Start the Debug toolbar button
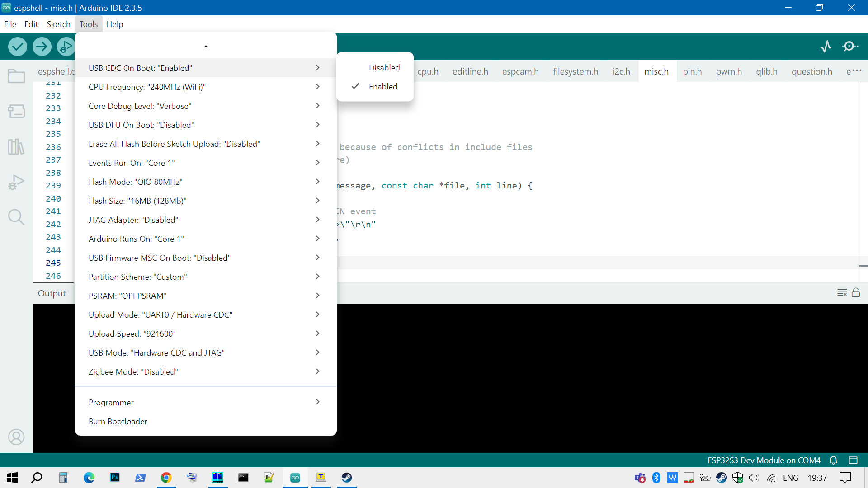 (x=66, y=47)
